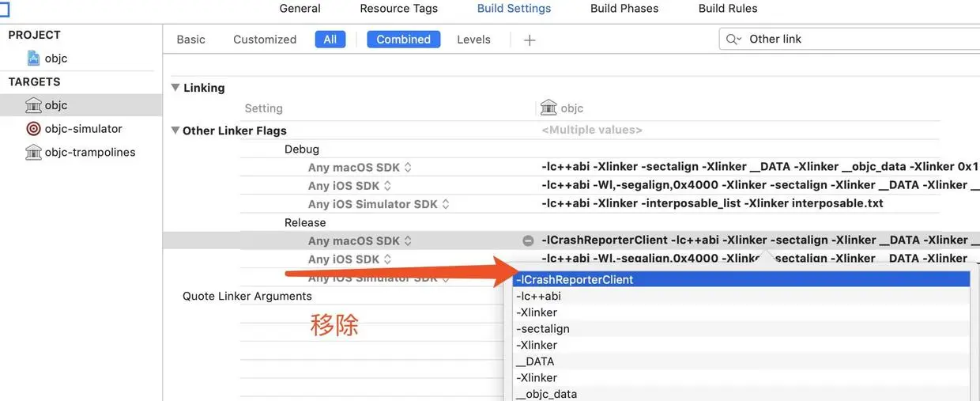Select objc-trampolines target
The width and height of the screenshot is (980, 401).
point(89,153)
